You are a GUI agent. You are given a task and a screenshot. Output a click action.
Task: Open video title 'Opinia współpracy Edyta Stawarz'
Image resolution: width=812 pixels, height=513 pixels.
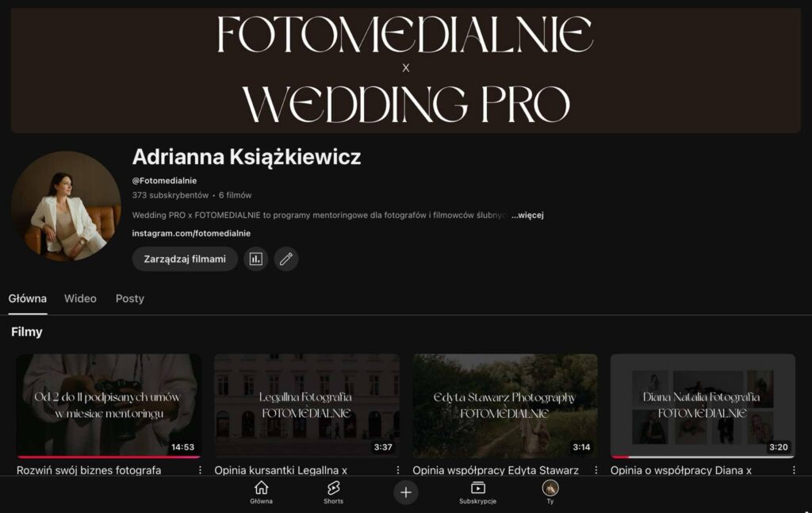496,470
